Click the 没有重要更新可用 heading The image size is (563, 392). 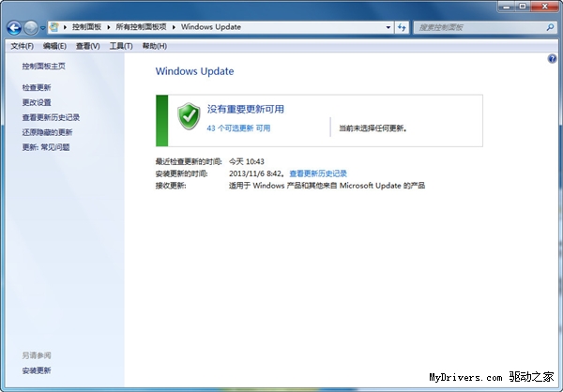pos(245,109)
